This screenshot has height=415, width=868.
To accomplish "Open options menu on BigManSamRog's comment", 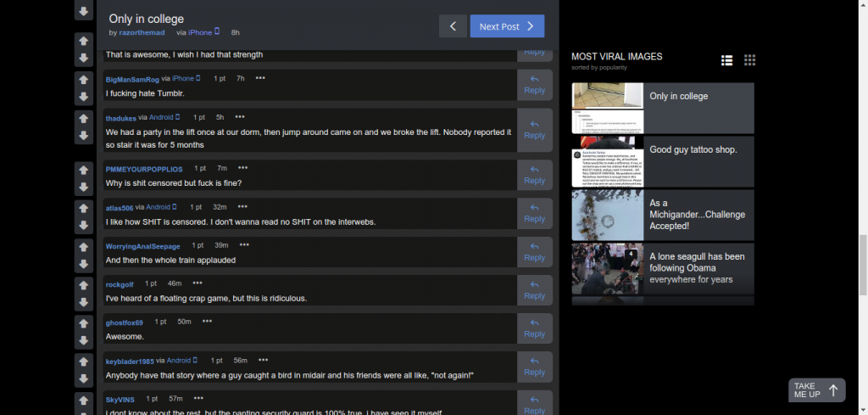I will [260, 78].
